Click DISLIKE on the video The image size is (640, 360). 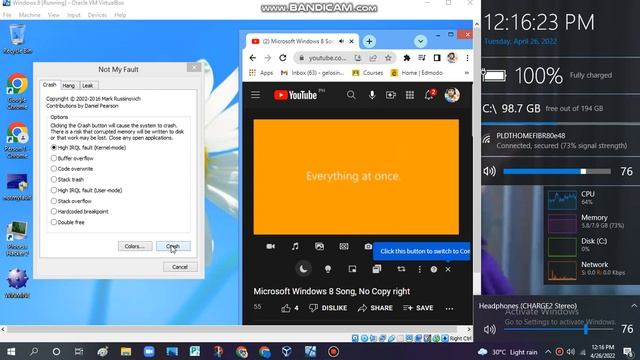click(x=328, y=308)
